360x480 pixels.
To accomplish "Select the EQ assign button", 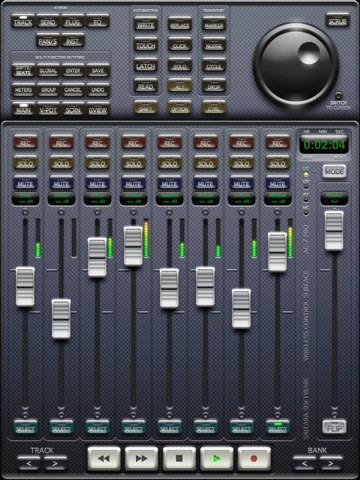I will pyautogui.click(x=97, y=22).
